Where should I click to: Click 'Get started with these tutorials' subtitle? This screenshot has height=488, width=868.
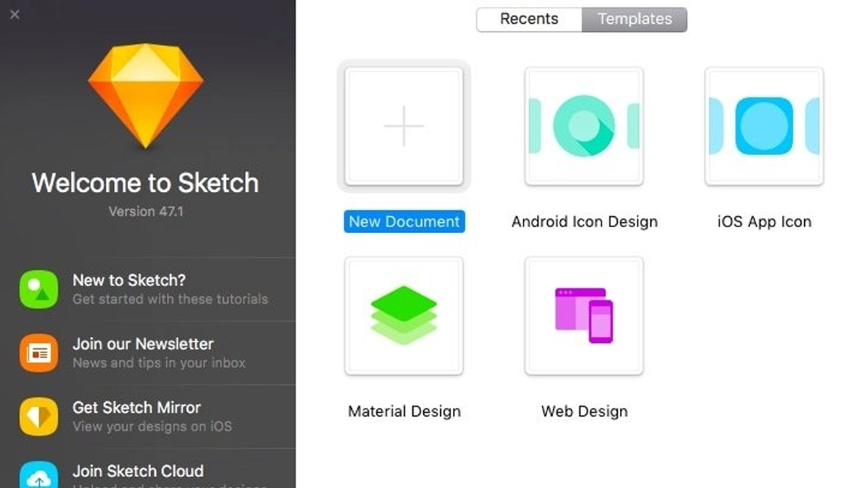point(170,299)
